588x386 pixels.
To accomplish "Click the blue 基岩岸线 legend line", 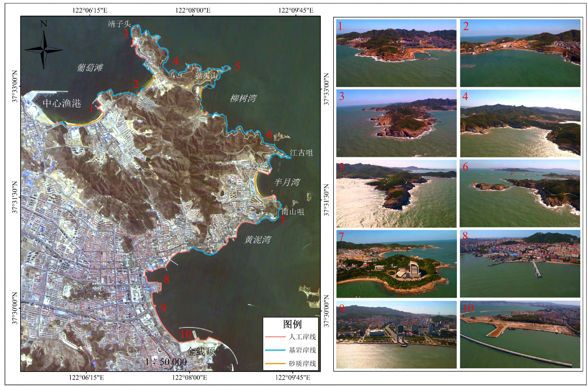I will [275, 350].
